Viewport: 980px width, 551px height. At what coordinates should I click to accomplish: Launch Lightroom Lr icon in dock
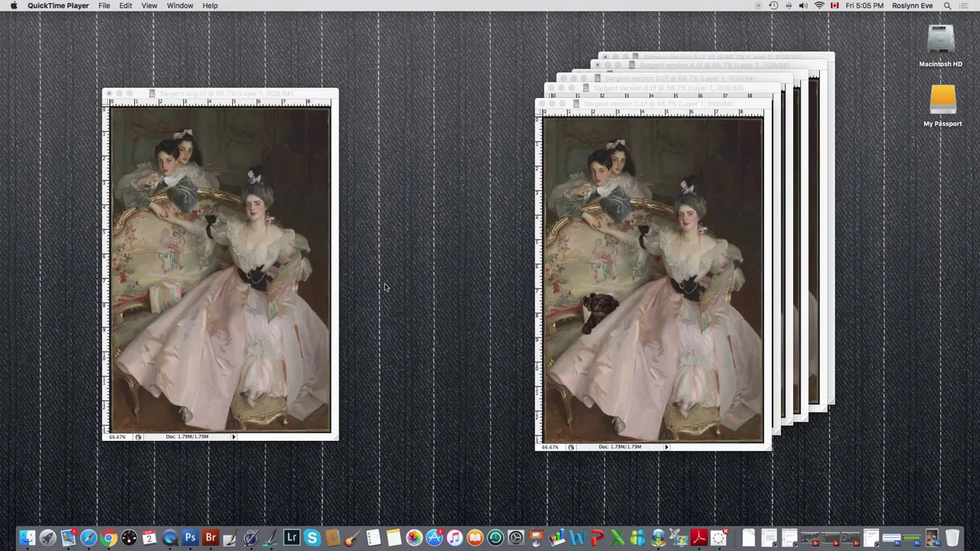coord(292,538)
